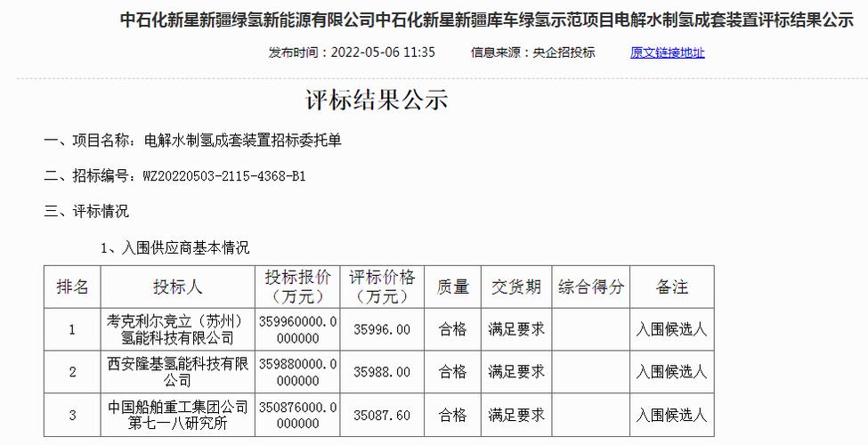Click the 交货期 column header
Screen dimensions: 868x445
[516, 287]
